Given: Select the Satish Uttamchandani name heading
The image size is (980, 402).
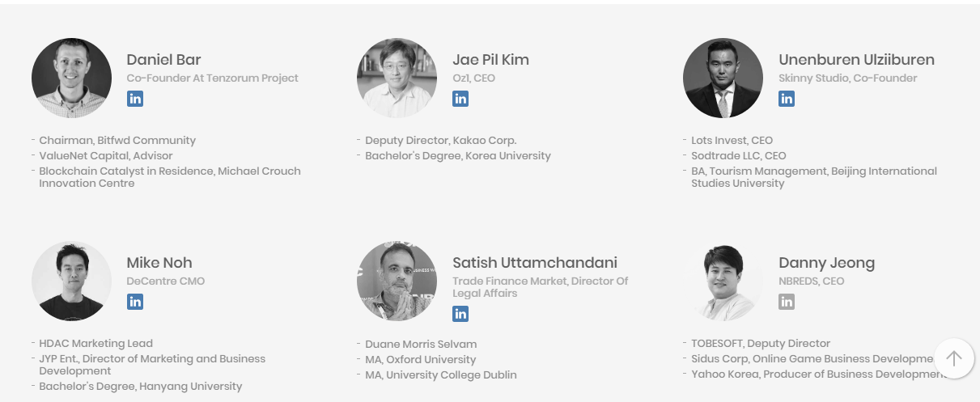Looking at the screenshot, I should pyautogui.click(x=535, y=263).
